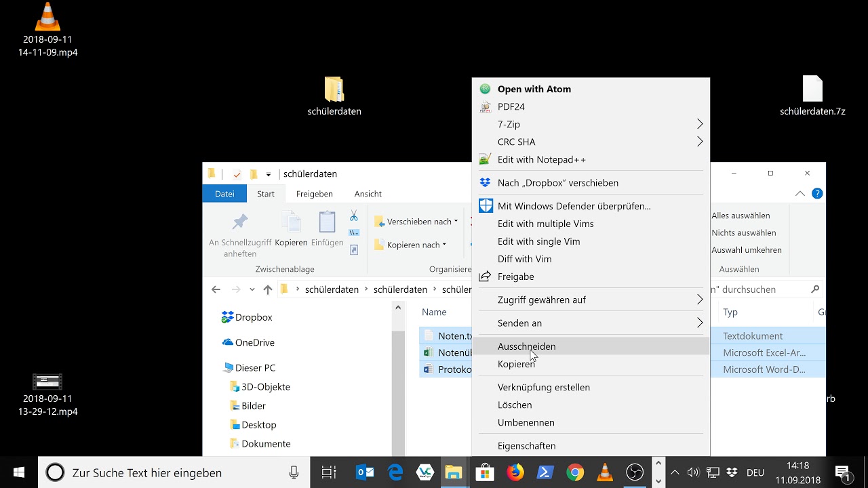Image resolution: width=868 pixels, height=488 pixels.
Task: Open Outlook from the taskbar
Action: tap(365, 472)
